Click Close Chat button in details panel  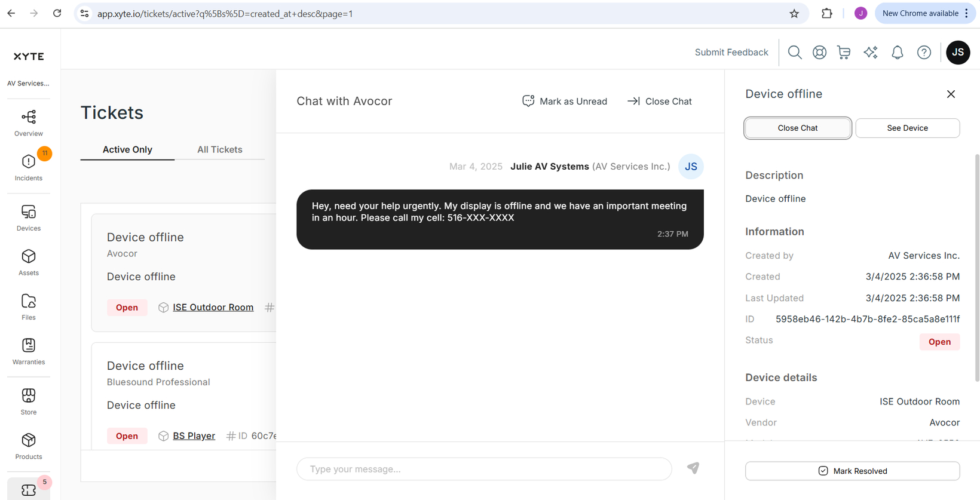tap(798, 128)
